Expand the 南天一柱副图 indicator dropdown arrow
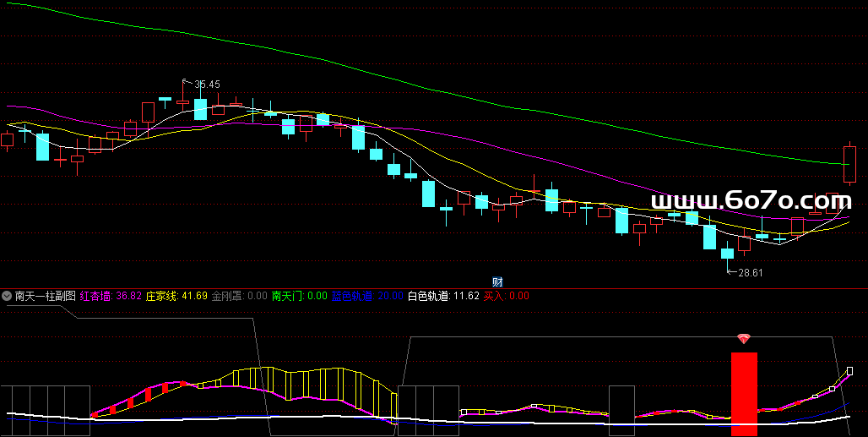 click(8, 297)
